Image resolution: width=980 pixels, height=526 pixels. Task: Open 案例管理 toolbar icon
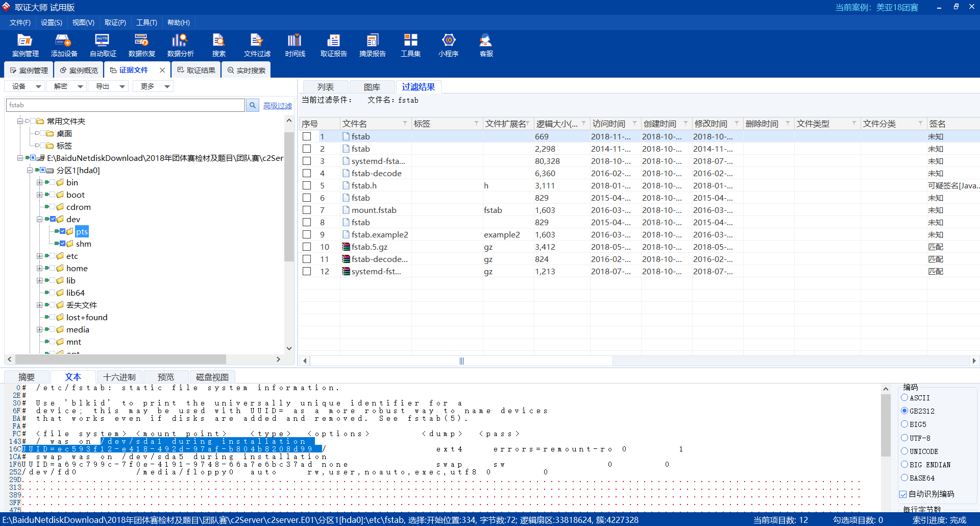(25, 45)
